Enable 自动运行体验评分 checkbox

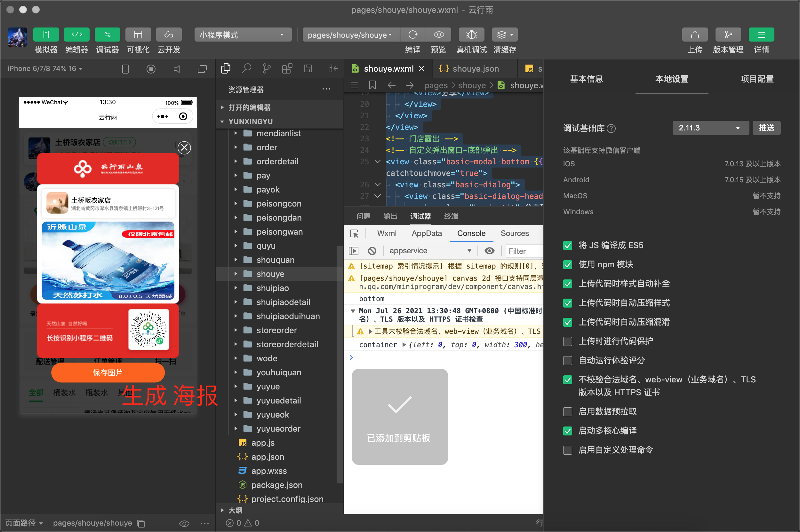pos(568,360)
